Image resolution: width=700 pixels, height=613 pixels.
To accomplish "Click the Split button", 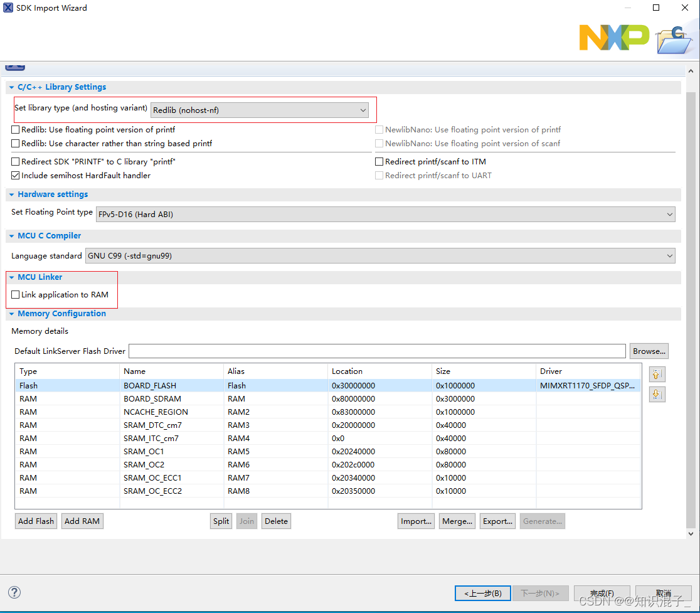I will pos(221,521).
